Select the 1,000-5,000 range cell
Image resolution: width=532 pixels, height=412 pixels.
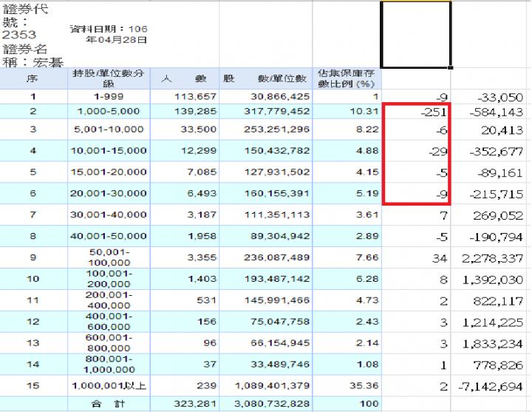coord(109,112)
